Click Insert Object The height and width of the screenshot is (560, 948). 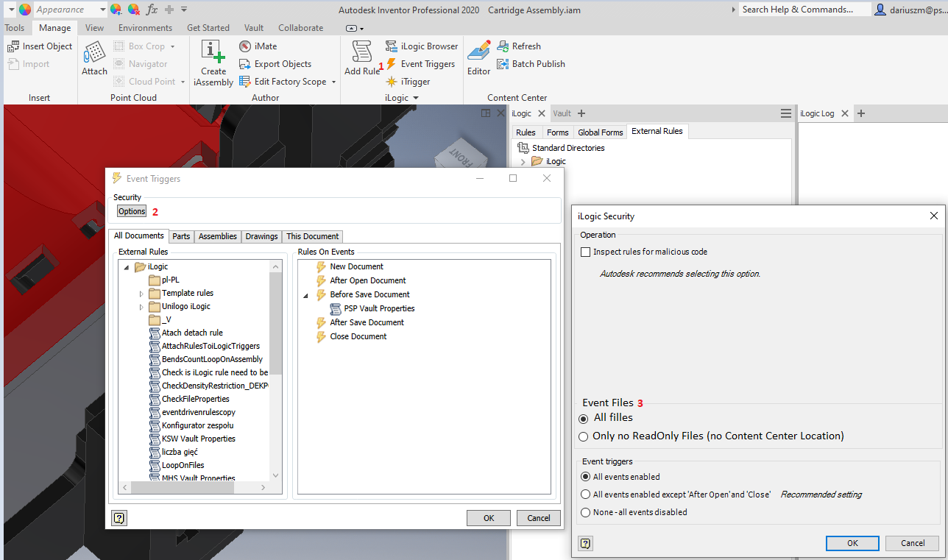click(40, 46)
